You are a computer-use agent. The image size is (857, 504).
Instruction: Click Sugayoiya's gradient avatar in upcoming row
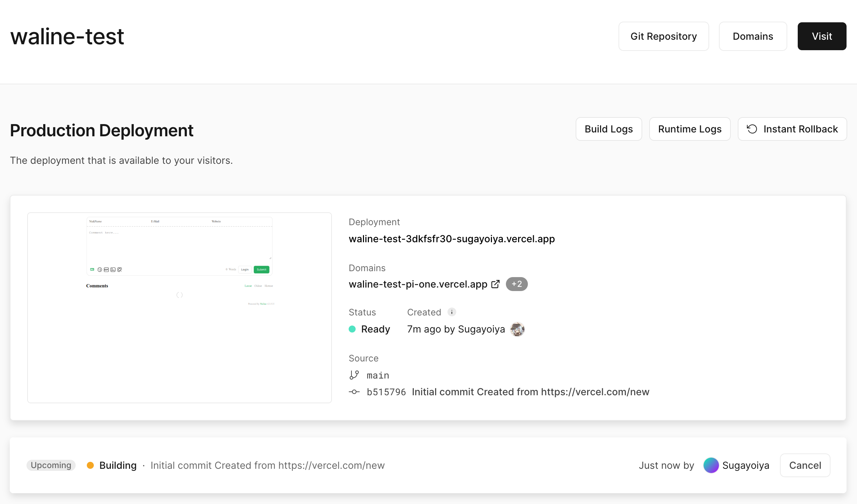tap(711, 465)
